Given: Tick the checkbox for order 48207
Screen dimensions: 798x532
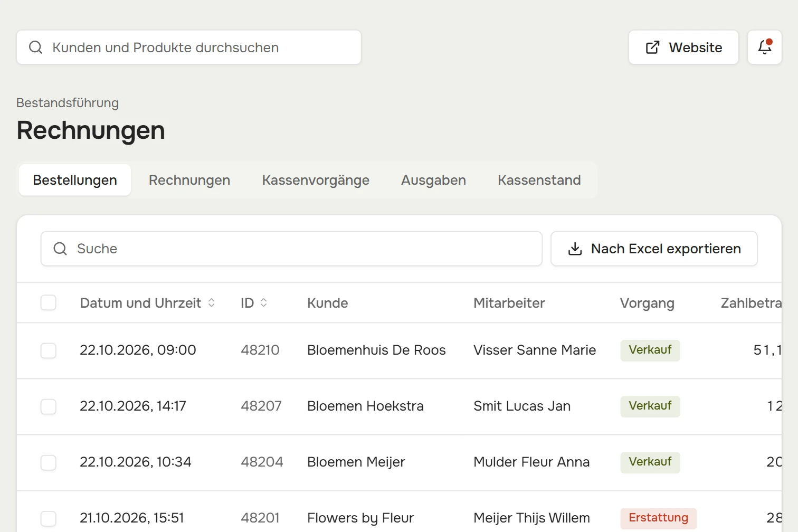Looking at the screenshot, I should 49,406.
